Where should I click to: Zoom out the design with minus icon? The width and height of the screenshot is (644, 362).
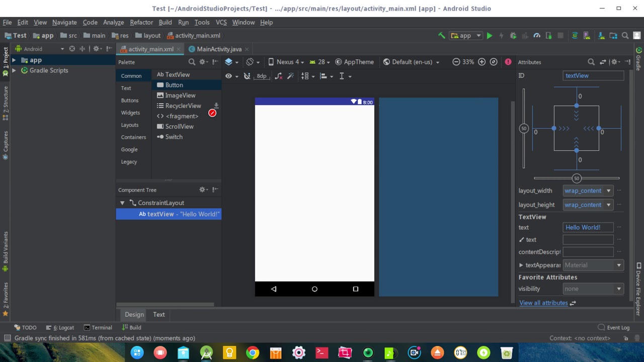(x=456, y=62)
